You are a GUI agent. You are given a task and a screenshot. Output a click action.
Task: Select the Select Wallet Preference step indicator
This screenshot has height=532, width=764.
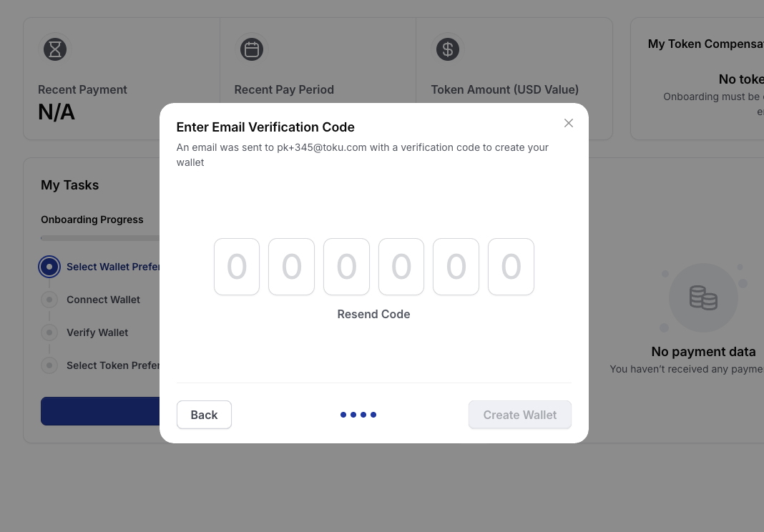(x=49, y=267)
